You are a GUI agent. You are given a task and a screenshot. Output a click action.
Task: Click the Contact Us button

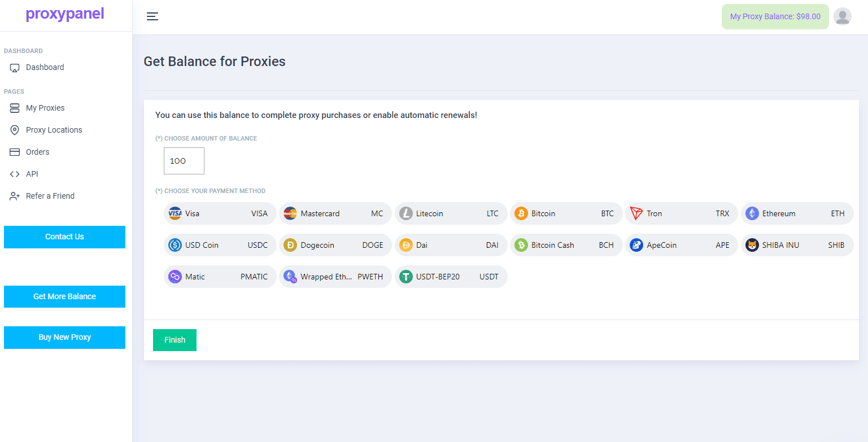(64, 237)
